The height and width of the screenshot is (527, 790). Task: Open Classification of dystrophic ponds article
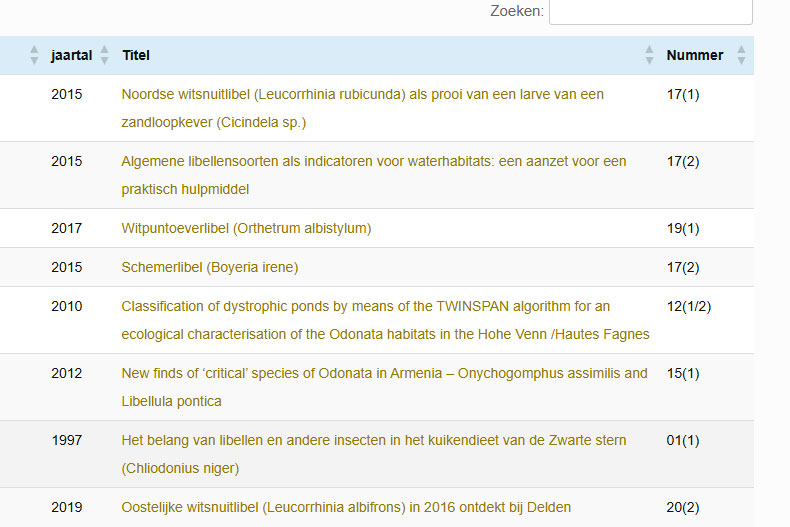point(365,307)
